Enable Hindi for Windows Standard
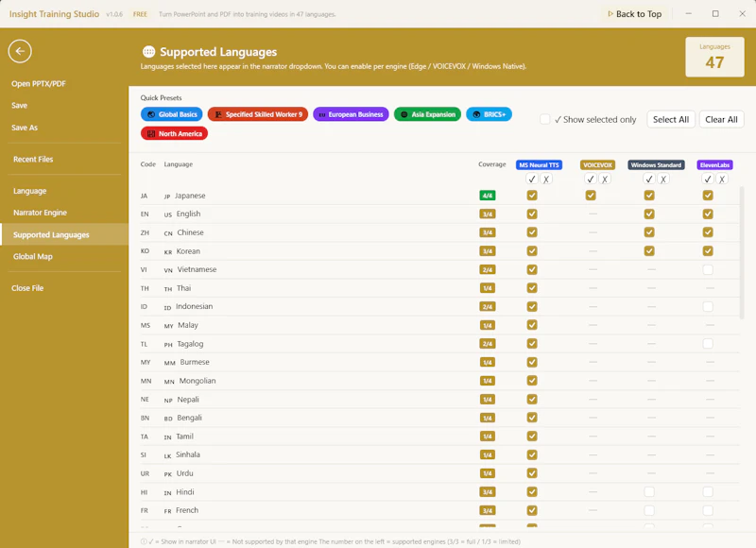The width and height of the screenshot is (756, 548). [649, 491]
